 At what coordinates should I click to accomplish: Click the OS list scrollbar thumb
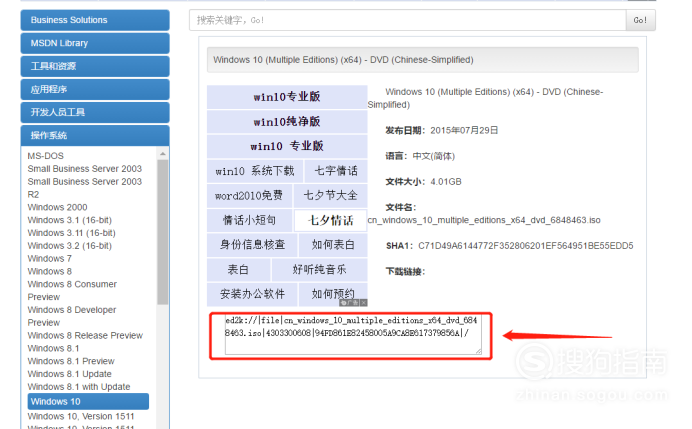(163, 232)
